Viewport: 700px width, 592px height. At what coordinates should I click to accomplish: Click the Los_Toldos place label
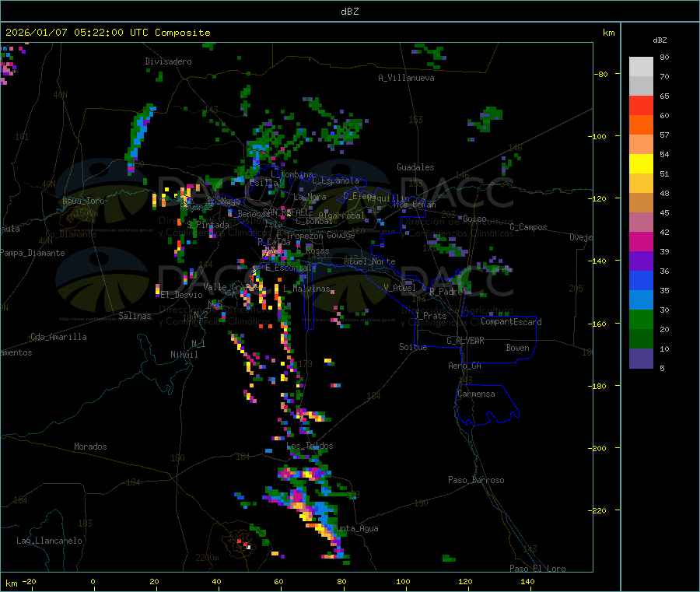[310, 446]
